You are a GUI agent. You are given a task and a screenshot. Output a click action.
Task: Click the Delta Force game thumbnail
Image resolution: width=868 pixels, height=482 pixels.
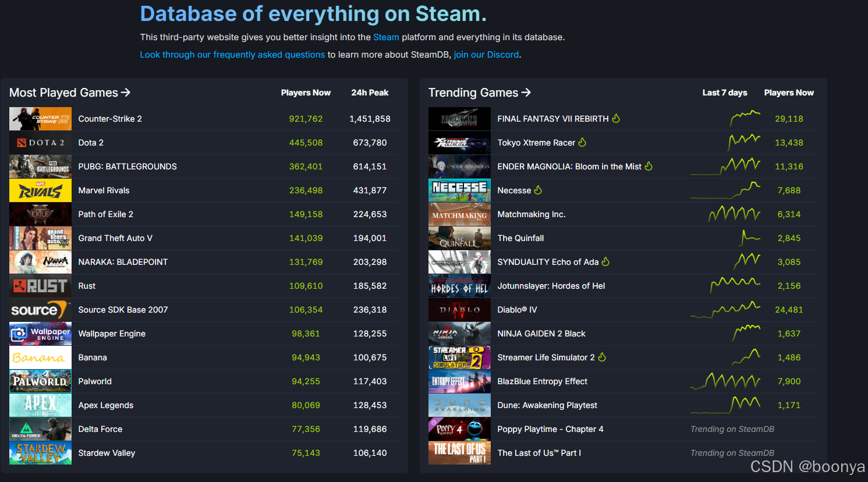(41, 429)
